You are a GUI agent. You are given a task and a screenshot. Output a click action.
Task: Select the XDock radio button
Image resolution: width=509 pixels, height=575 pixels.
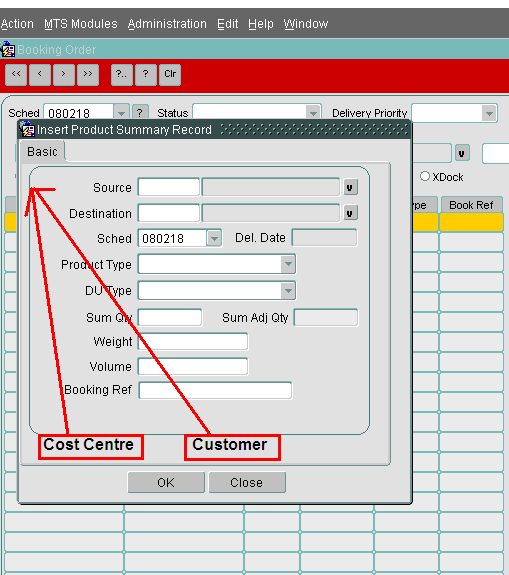click(425, 176)
